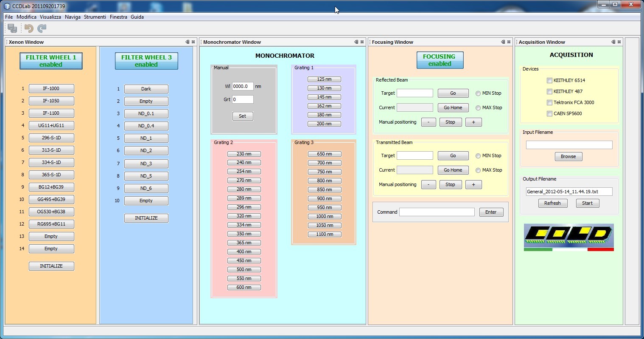Click the Redo arrow in the toolbar
The image size is (644, 339).
(x=42, y=28)
